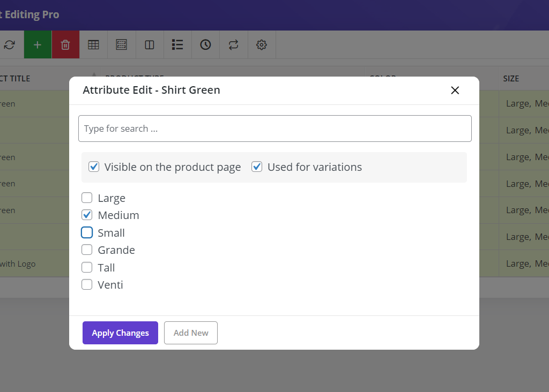The height and width of the screenshot is (392, 549).
Task: Open the clock history icon
Action: [205, 45]
